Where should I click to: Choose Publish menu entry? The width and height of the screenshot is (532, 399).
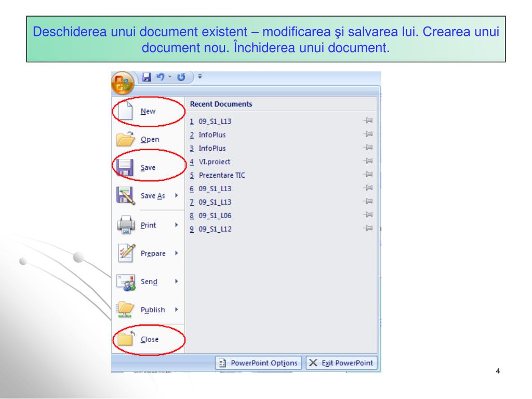tap(153, 310)
